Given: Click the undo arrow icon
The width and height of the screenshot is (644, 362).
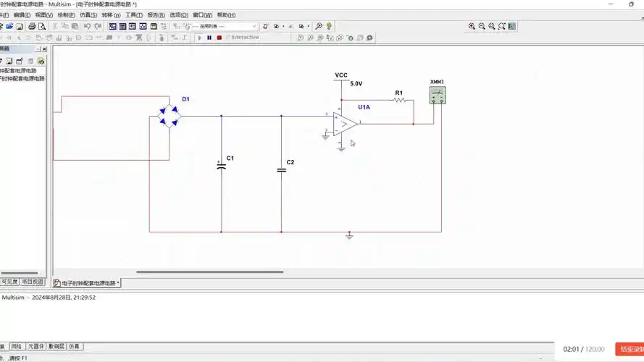Looking at the screenshot, I should pos(87,26).
